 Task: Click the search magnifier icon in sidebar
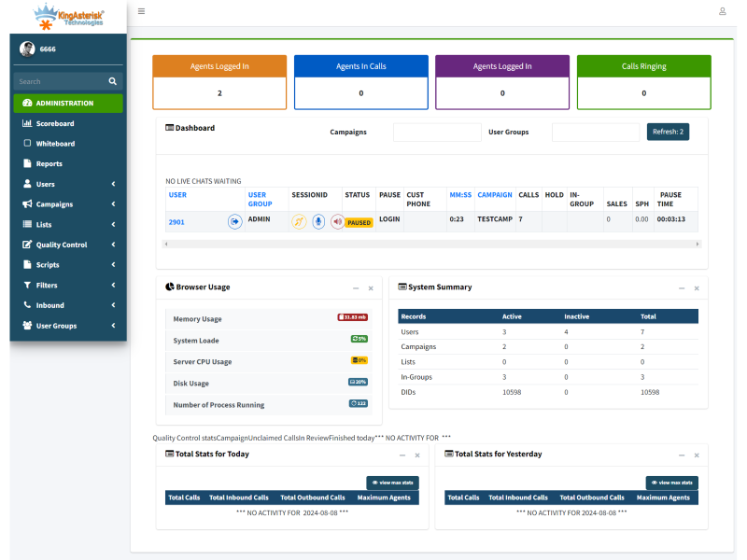(x=113, y=82)
